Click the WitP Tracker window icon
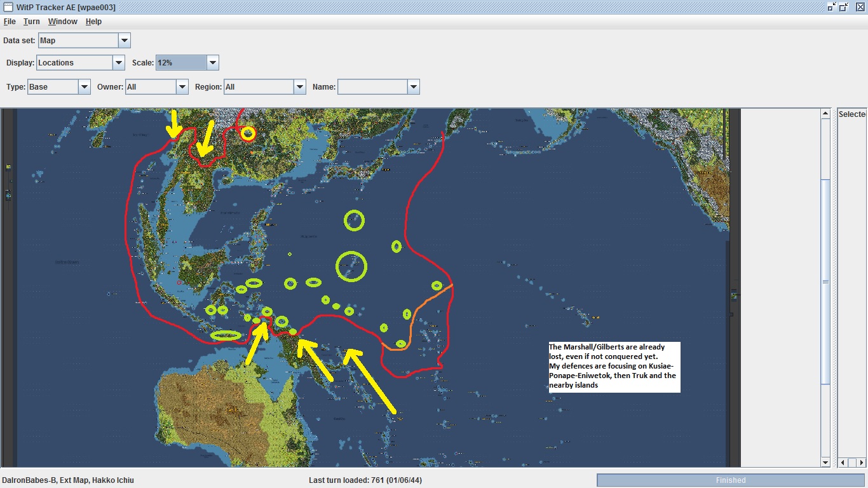 pyautogui.click(x=8, y=7)
